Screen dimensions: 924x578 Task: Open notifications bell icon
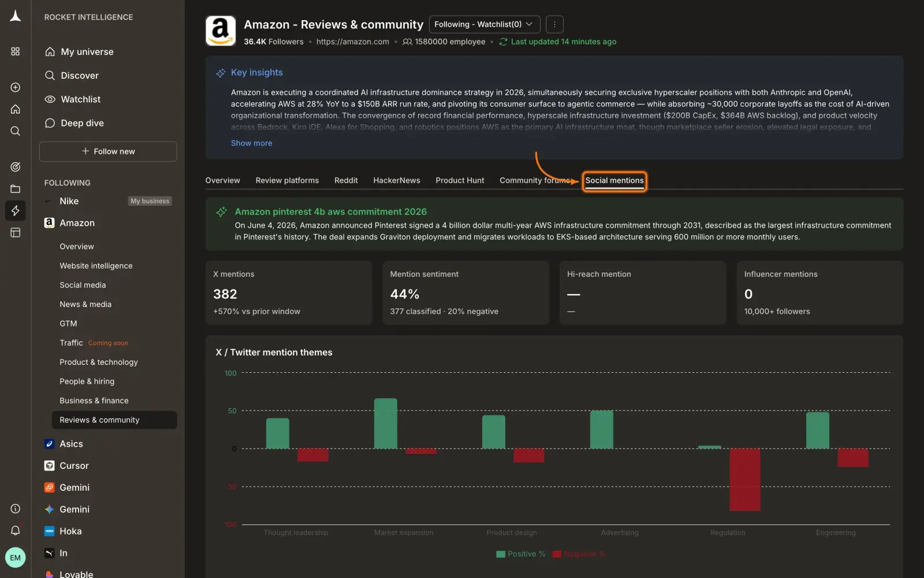point(16,531)
